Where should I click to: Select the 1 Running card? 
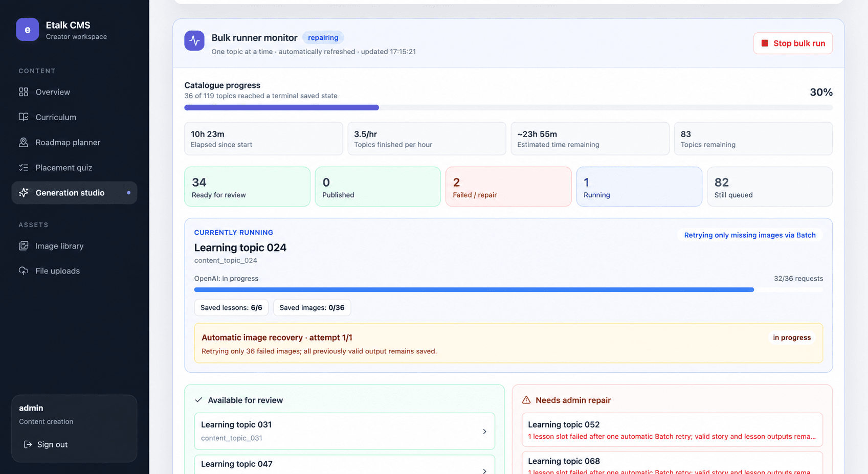[639, 187]
